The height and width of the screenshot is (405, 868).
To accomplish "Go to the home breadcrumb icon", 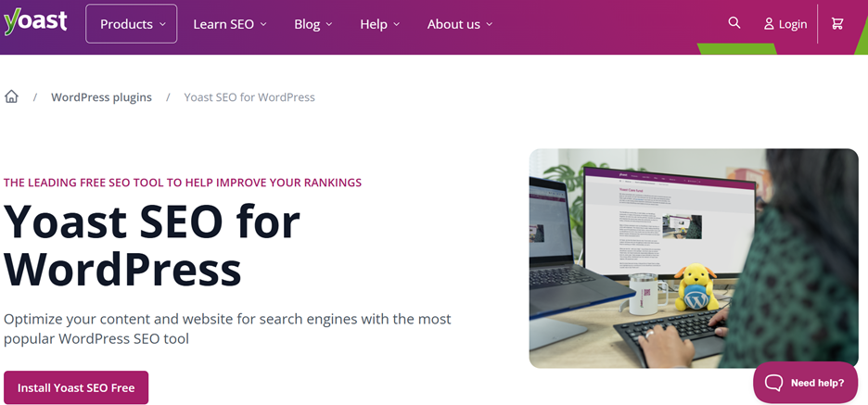I will click(11, 96).
